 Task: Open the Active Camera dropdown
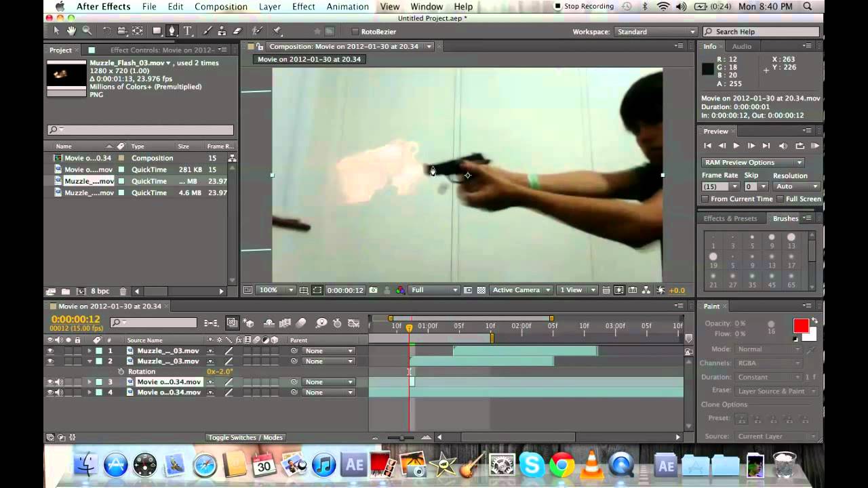click(521, 290)
